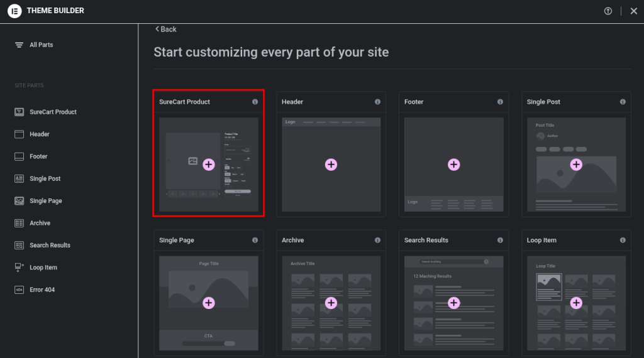644x358 pixels.
Task: Select All Parts in the sidebar
Action: coord(41,45)
